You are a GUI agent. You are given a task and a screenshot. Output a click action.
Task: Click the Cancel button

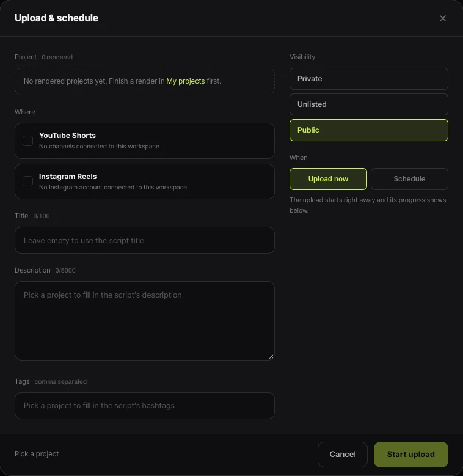coord(343,454)
